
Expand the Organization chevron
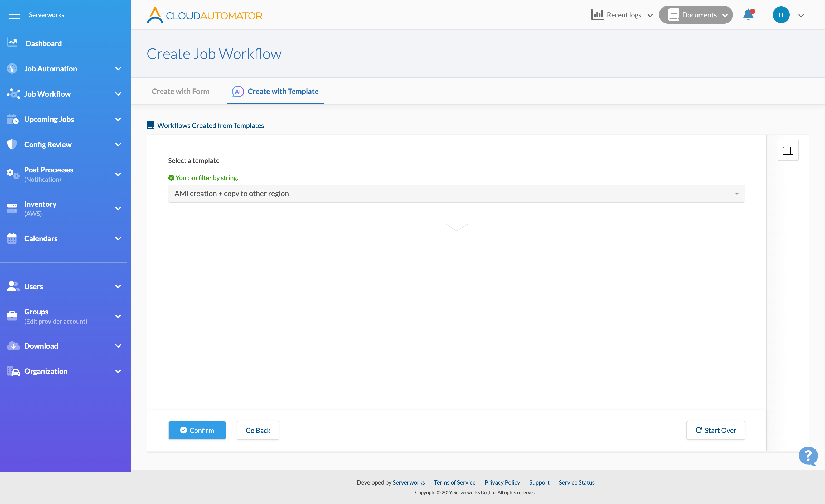[x=118, y=371]
